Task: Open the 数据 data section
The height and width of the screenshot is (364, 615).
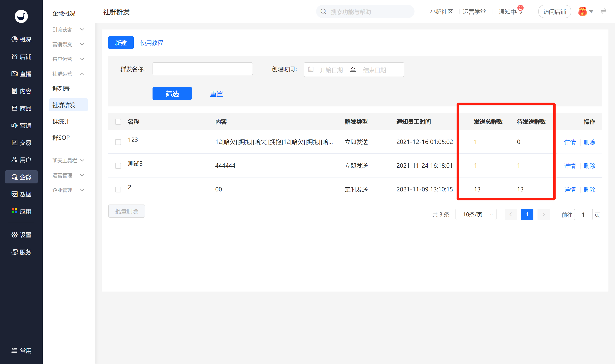Action: click(x=21, y=194)
